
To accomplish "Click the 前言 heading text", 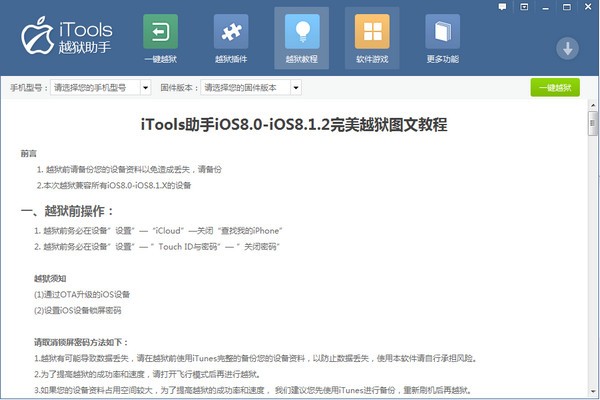I will point(29,153).
